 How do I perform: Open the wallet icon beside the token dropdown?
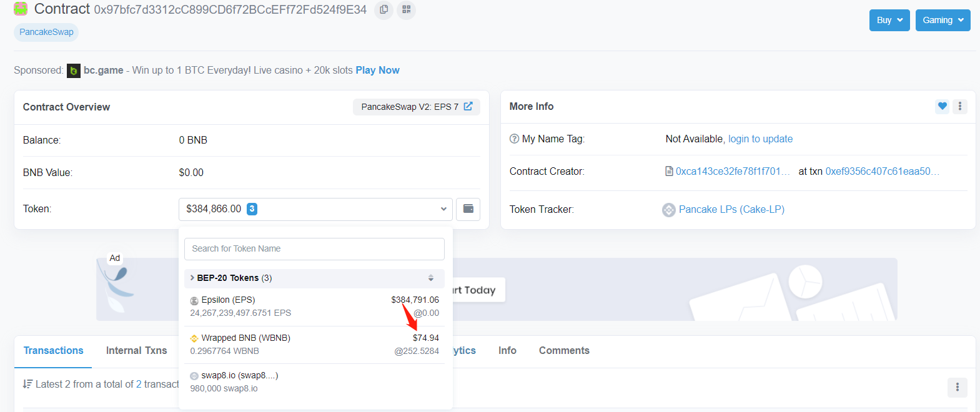point(468,209)
